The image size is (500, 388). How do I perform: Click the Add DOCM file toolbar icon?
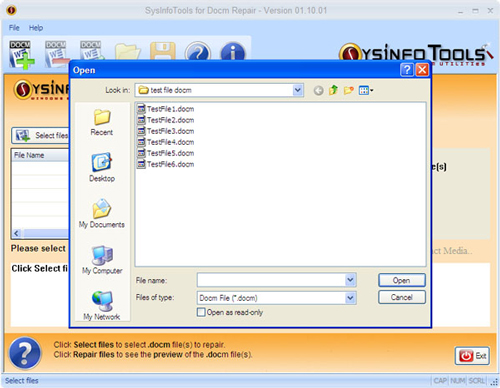pos(22,54)
